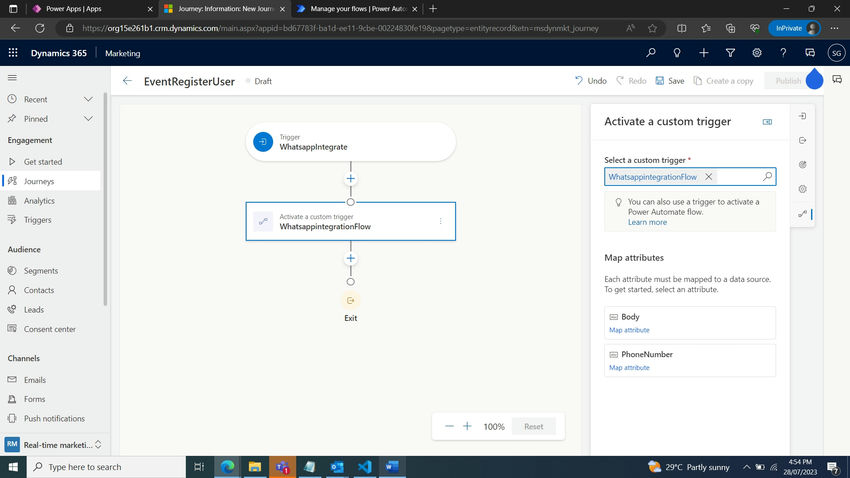Open the Real-time marketing area switcher
This screenshot has height=478, width=850.
pyautogui.click(x=53, y=444)
